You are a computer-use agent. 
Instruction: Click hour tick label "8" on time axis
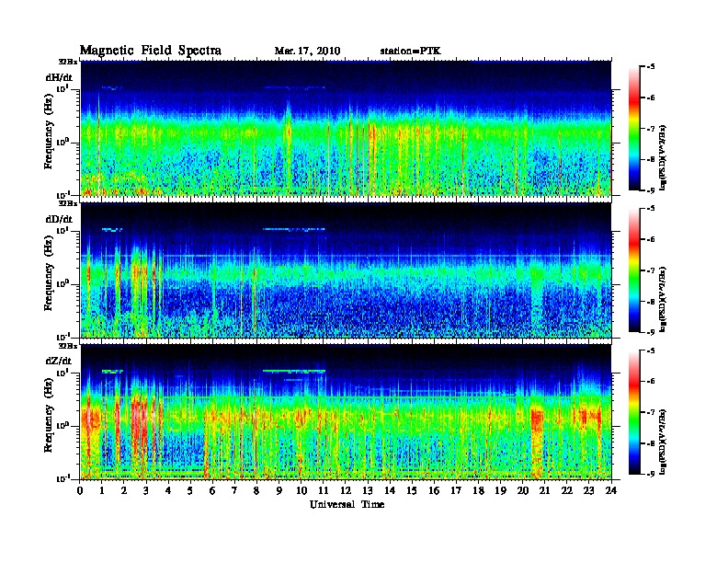(256, 490)
